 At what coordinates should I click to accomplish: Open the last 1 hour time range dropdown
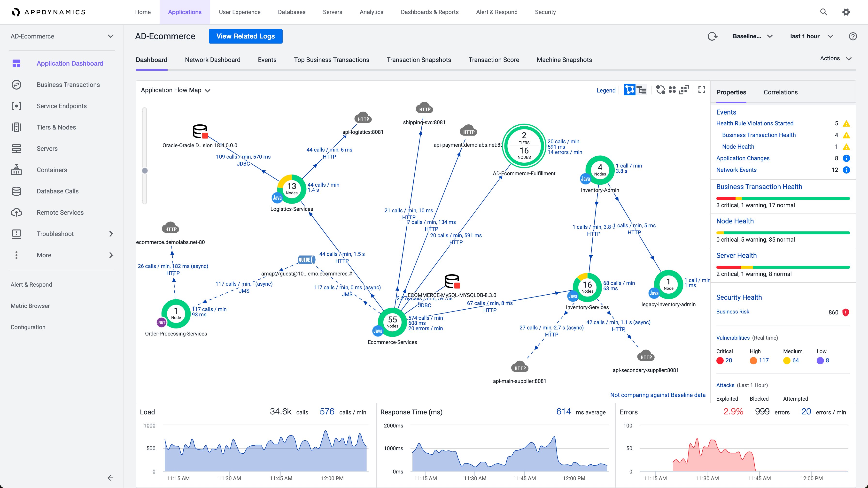(x=811, y=36)
